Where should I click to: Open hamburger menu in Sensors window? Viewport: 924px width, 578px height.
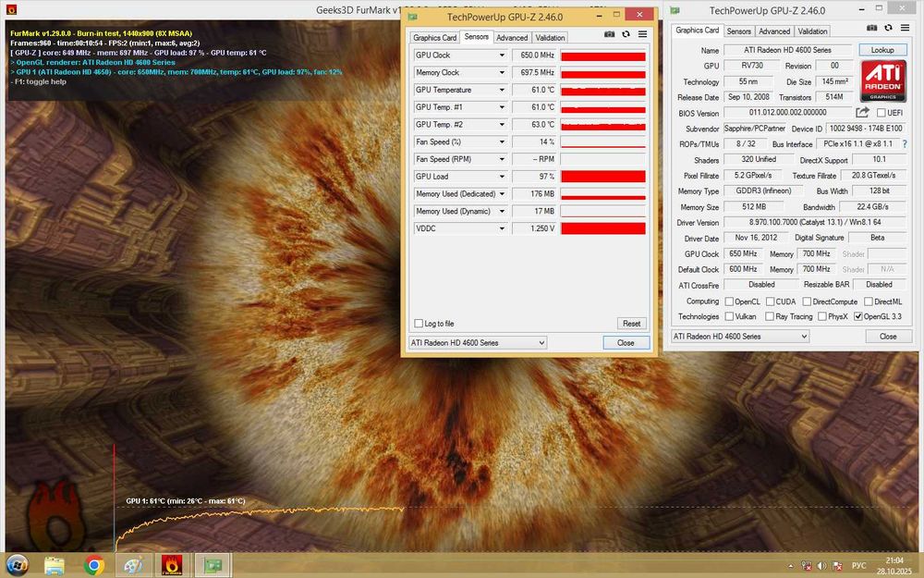pyautogui.click(x=642, y=34)
